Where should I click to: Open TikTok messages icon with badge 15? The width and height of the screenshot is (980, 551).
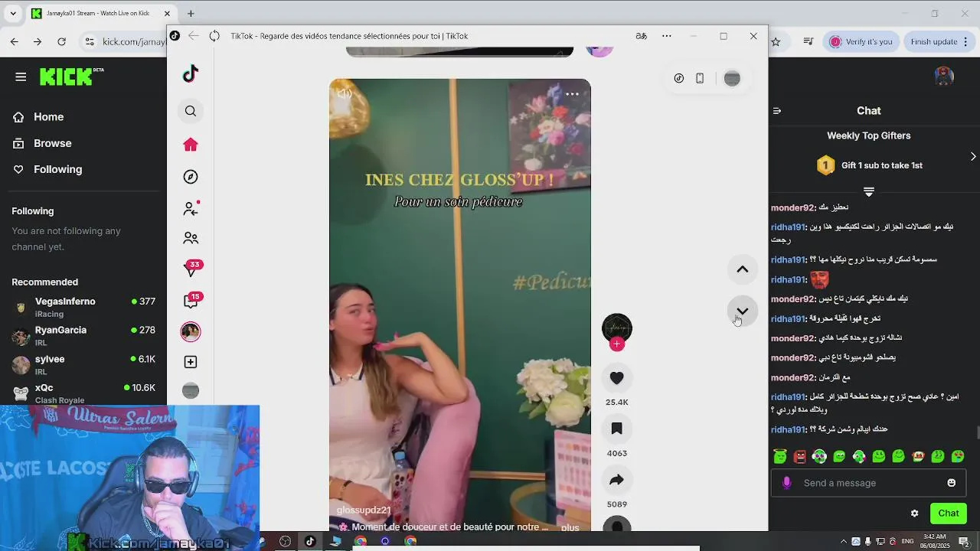[191, 300]
